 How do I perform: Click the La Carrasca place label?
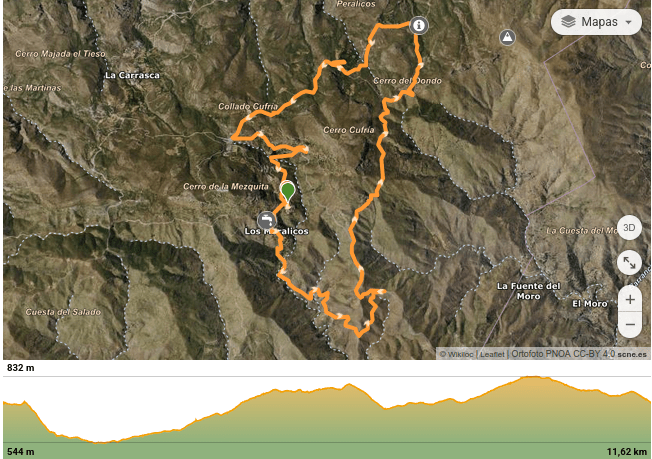[x=132, y=75]
